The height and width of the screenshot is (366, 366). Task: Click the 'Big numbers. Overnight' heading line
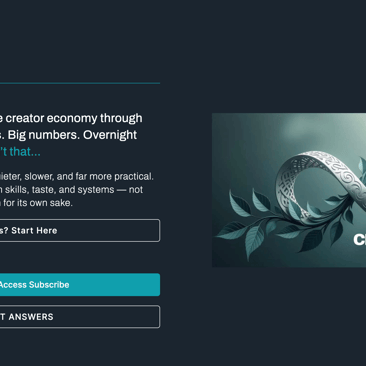[68, 135]
